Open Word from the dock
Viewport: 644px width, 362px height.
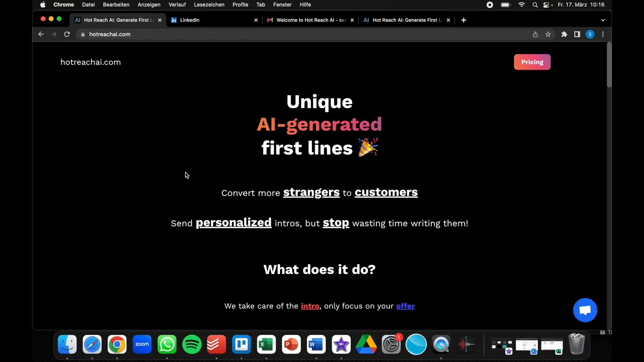point(316,344)
